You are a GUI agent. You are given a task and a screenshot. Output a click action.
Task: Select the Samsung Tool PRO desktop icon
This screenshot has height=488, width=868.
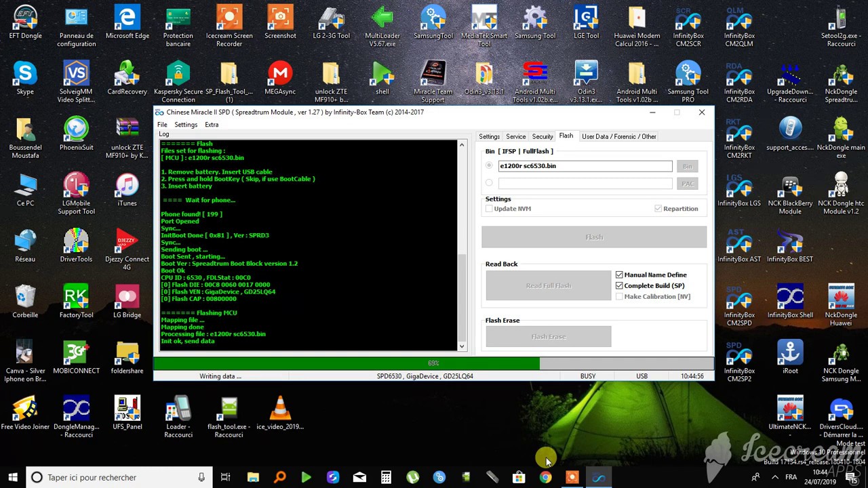[x=688, y=82]
